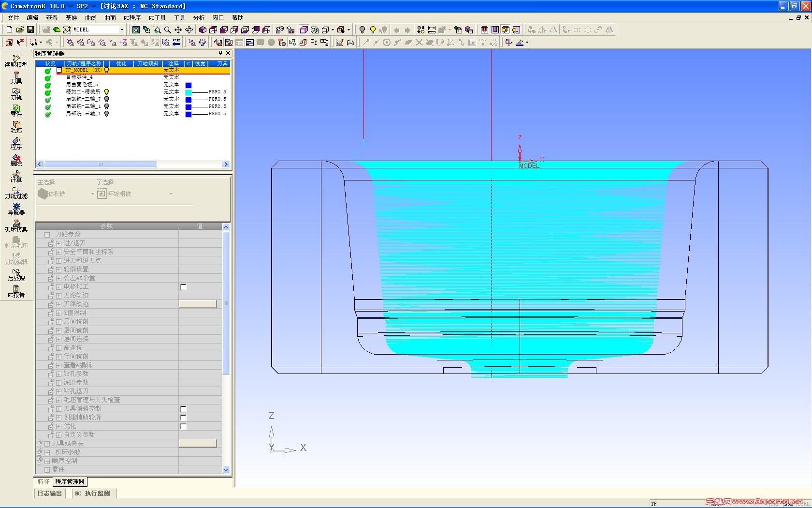Open the 文件 (File) menu
The width and height of the screenshot is (812, 508).
coord(13,18)
